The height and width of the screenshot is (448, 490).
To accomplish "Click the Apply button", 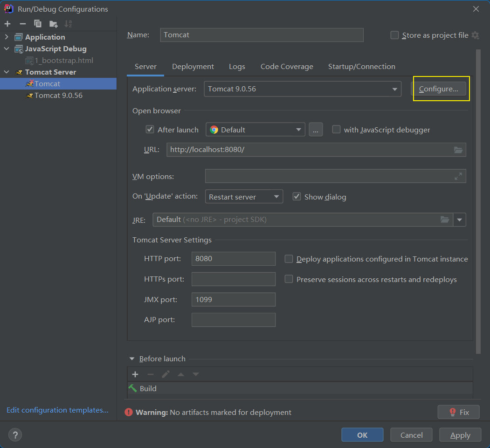I will click(460, 435).
